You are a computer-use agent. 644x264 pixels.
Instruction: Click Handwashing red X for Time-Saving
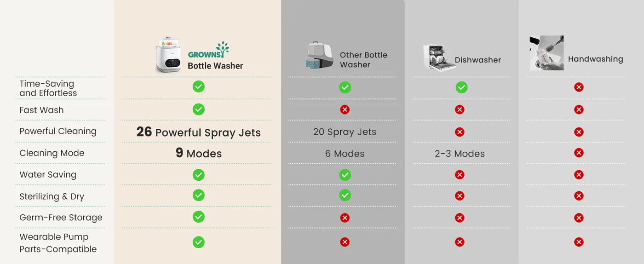(579, 87)
